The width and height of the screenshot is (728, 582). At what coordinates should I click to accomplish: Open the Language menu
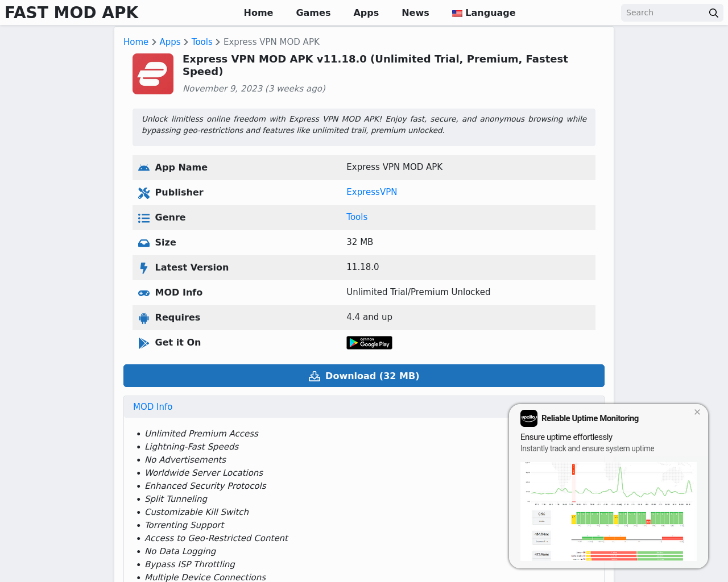coord(484,13)
